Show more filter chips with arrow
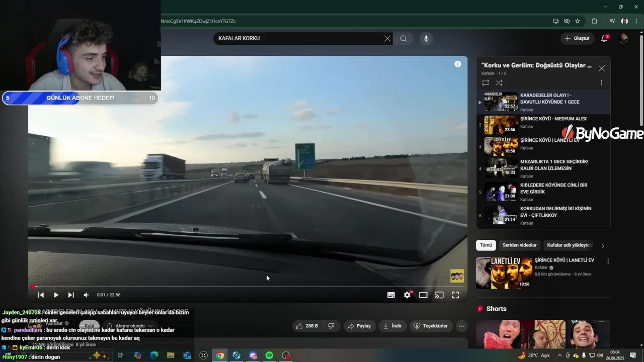The image size is (644, 362). (603, 246)
